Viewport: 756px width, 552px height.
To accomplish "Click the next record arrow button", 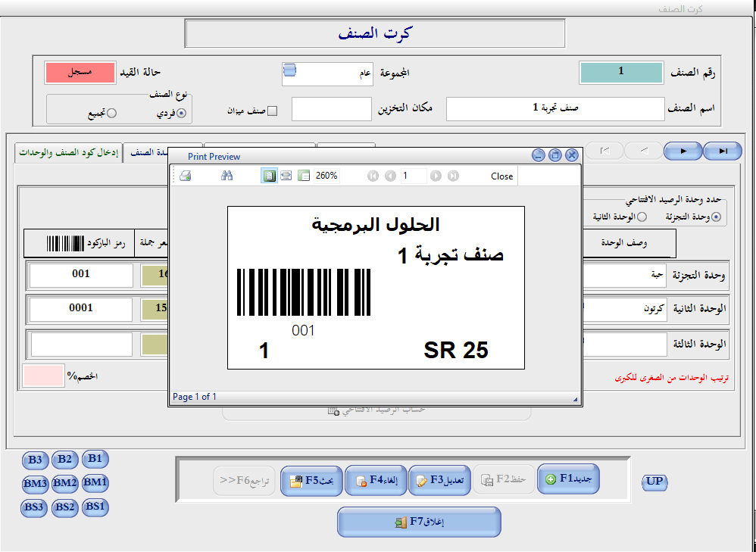I will tap(683, 151).
